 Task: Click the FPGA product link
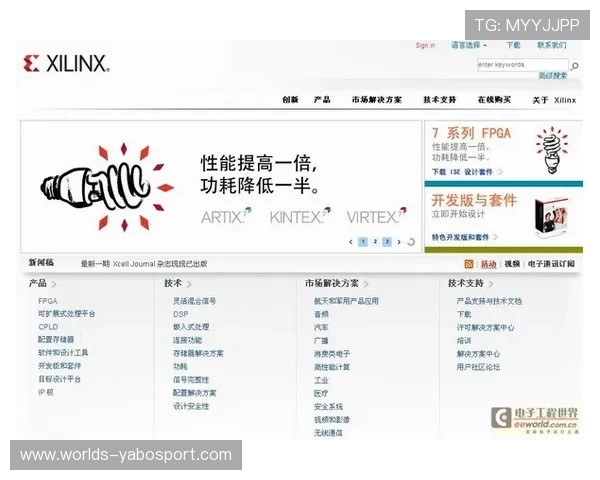47,301
